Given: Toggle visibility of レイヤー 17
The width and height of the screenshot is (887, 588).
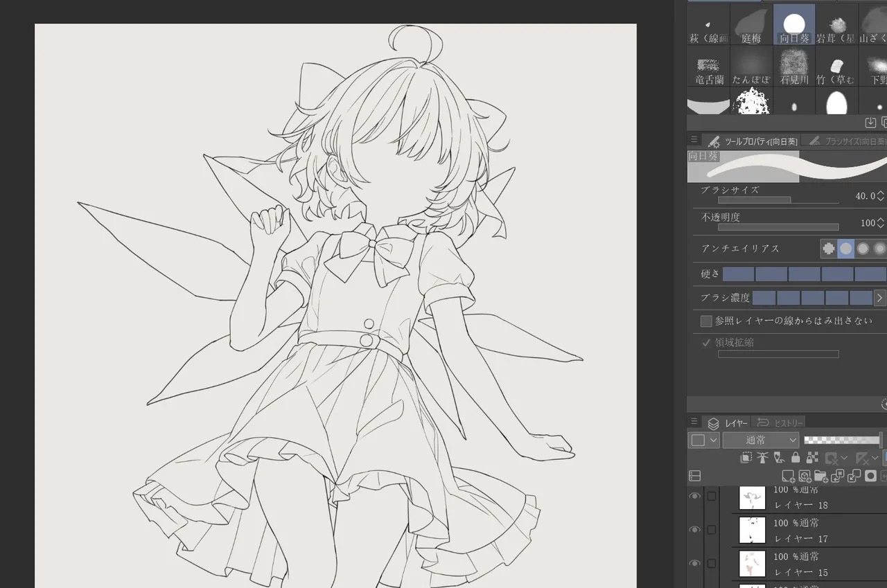Looking at the screenshot, I should (694, 530).
